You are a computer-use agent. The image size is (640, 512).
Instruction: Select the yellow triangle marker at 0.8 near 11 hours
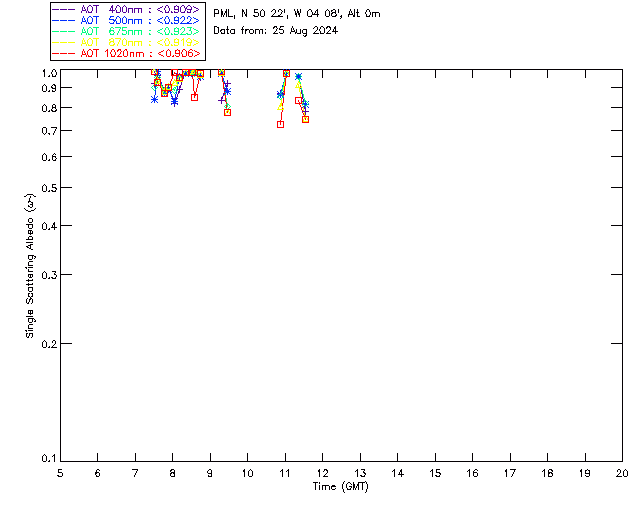pos(280,107)
